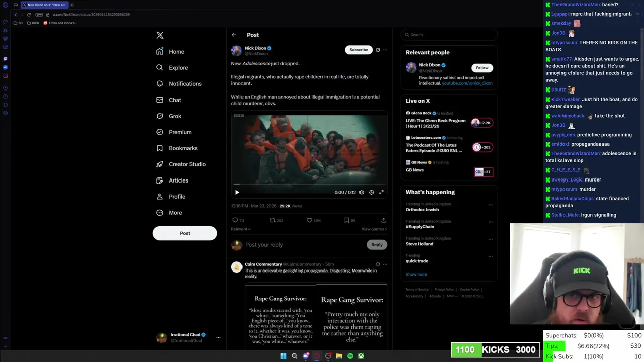
Task: Open Creator Studio in the sidebar
Action: click(x=181, y=164)
